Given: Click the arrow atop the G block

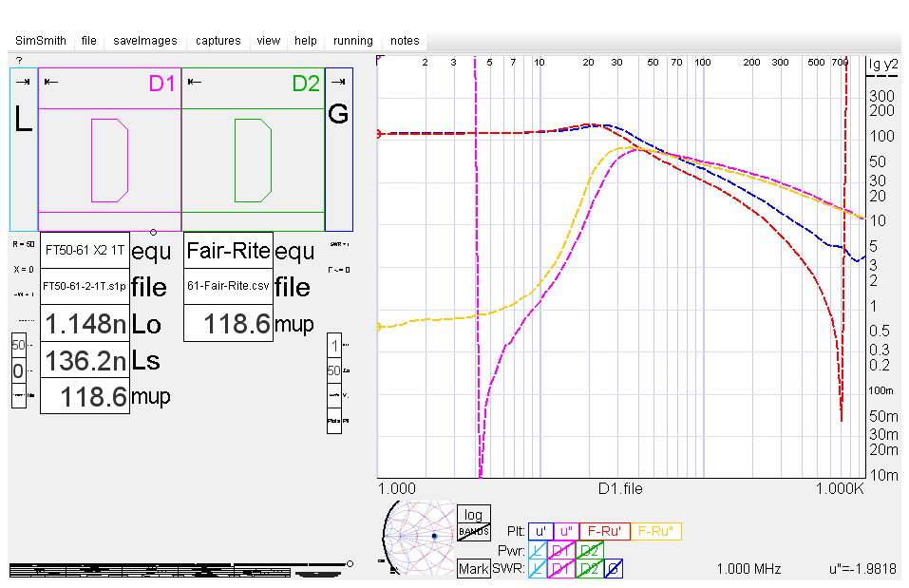Looking at the screenshot, I should 338,82.
